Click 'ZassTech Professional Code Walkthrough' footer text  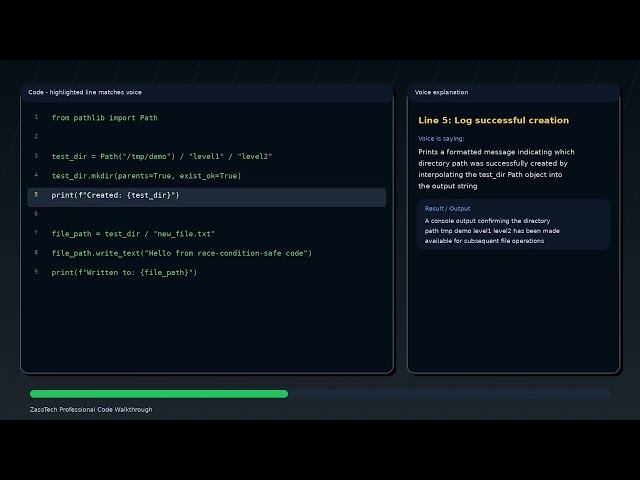click(x=91, y=409)
